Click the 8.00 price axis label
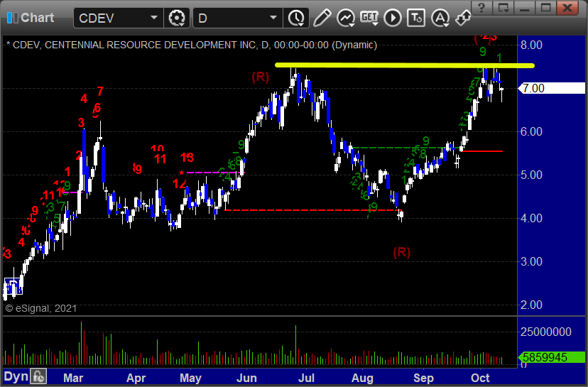Viewport: 588px width, 387px height. tap(531, 45)
